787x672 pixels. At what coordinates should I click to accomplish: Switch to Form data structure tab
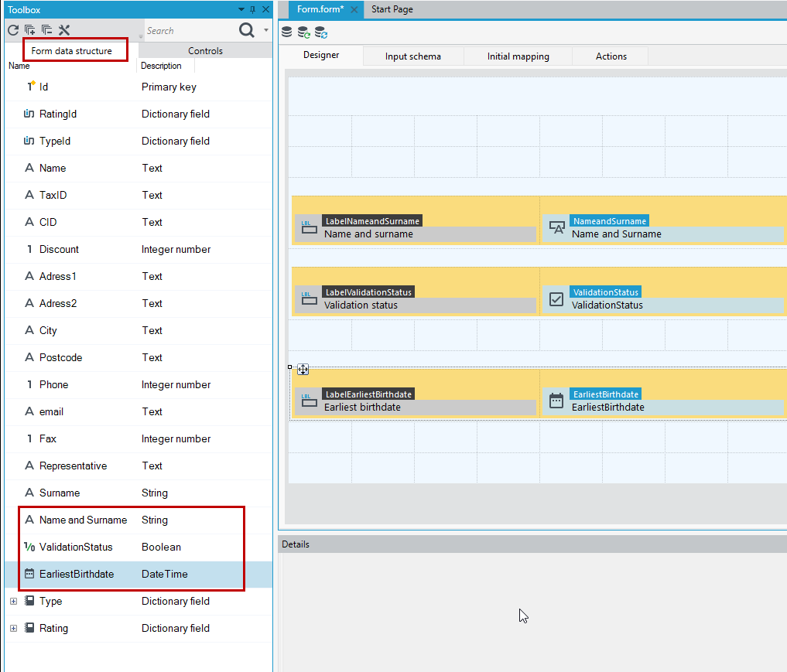click(72, 50)
